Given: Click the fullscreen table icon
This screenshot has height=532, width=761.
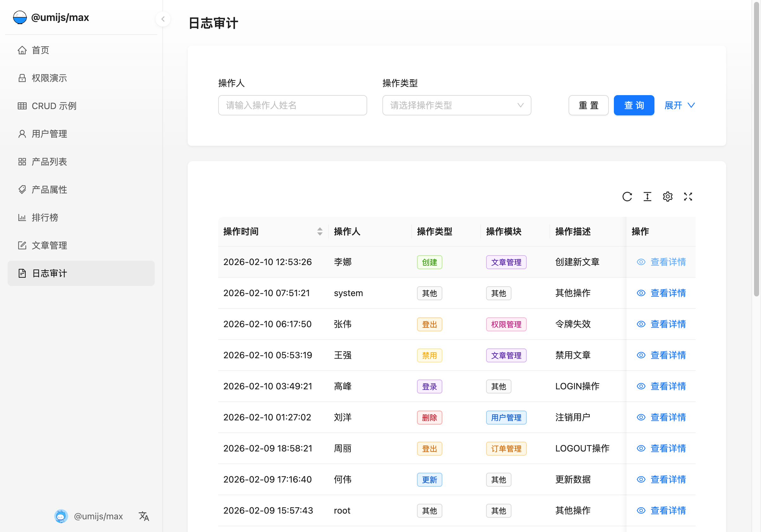Looking at the screenshot, I should coord(688,197).
